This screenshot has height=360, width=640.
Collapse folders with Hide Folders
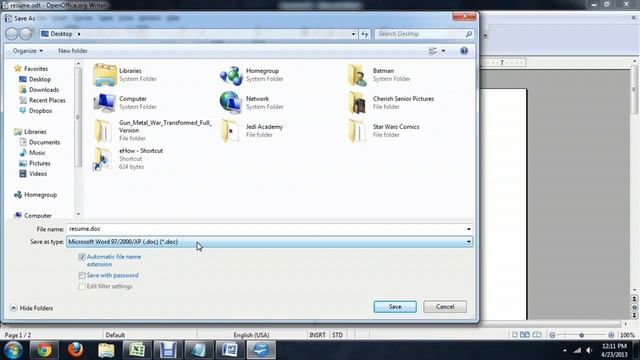31,308
